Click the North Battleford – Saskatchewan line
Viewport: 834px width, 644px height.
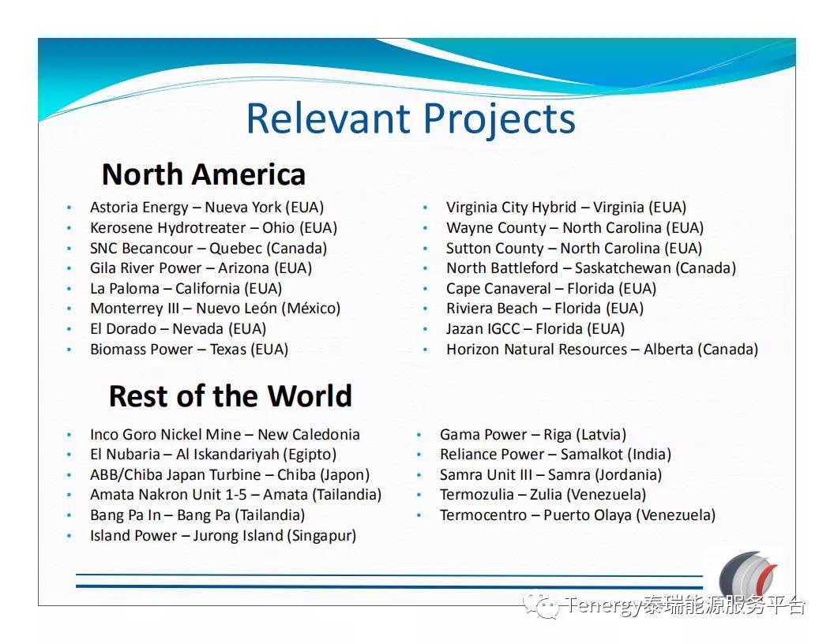click(591, 268)
